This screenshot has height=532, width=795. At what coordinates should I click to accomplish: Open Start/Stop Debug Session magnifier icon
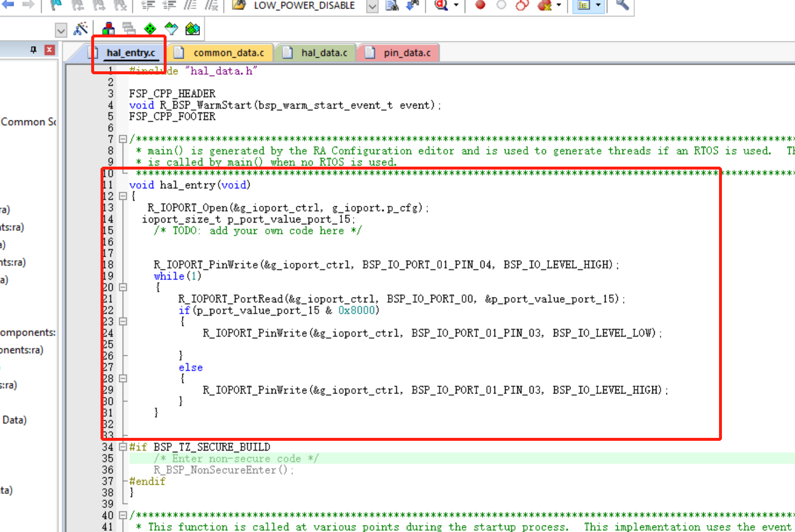pyautogui.click(x=441, y=5)
